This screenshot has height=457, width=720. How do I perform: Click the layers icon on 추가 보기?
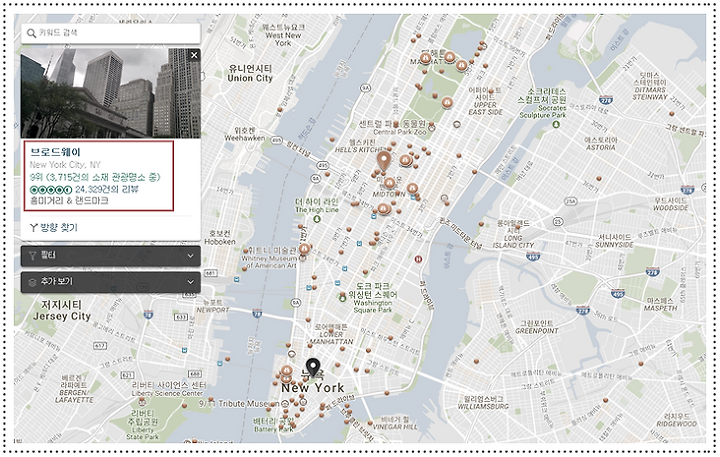click(32, 282)
